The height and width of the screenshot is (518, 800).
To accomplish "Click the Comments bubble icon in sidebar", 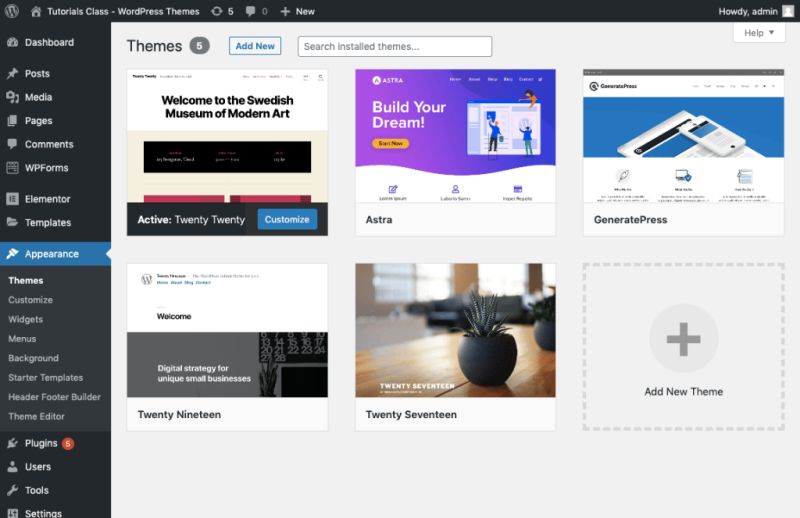I will point(13,144).
